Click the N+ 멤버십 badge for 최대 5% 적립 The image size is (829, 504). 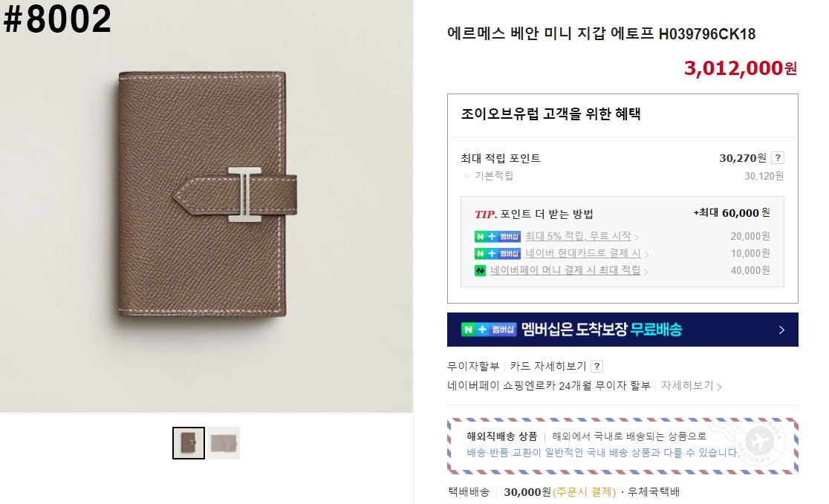(x=498, y=236)
